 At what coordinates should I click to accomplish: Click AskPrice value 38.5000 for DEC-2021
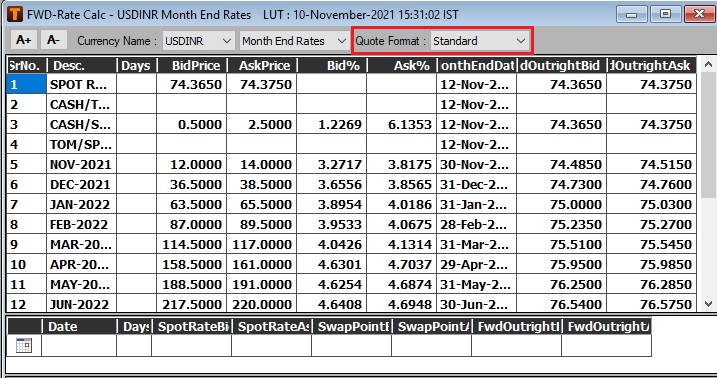262,184
